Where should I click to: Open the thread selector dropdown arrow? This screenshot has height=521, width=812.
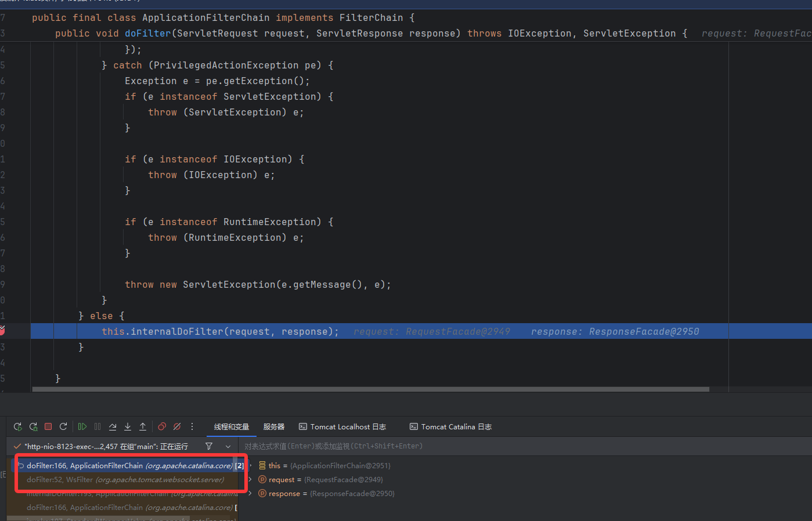click(x=228, y=446)
